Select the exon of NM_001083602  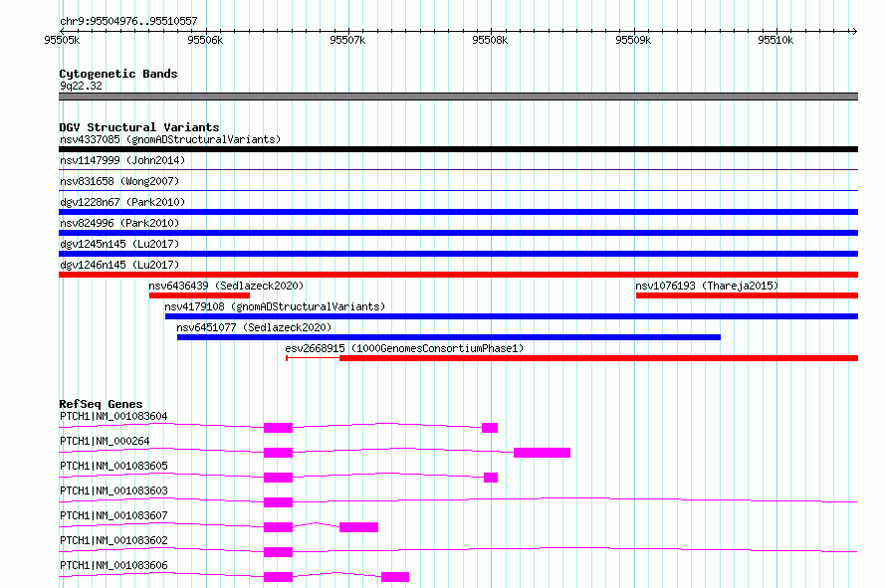278,552
